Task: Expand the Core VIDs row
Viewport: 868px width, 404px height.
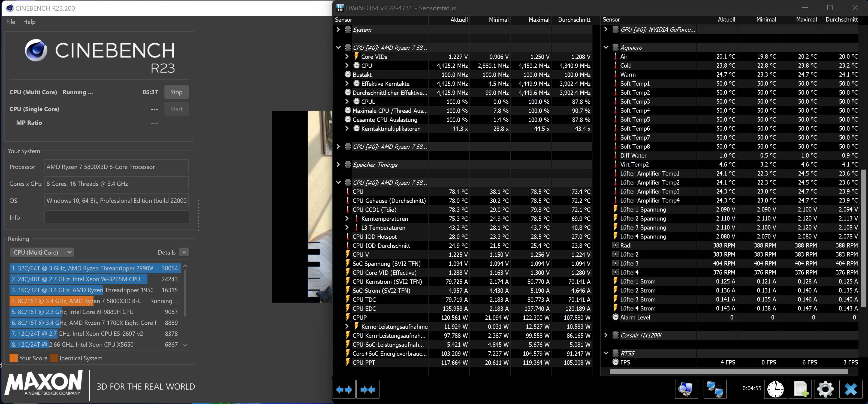Action: (x=347, y=57)
